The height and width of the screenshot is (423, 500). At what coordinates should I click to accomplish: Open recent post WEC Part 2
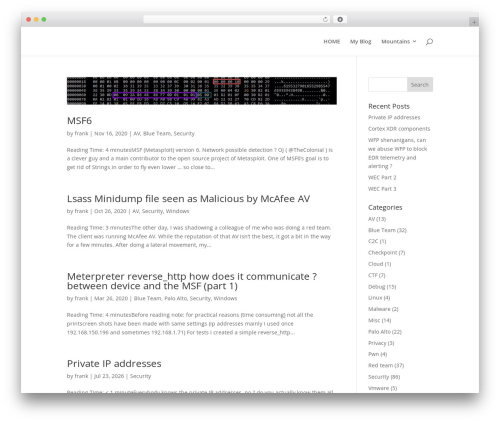click(x=382, y=177)
